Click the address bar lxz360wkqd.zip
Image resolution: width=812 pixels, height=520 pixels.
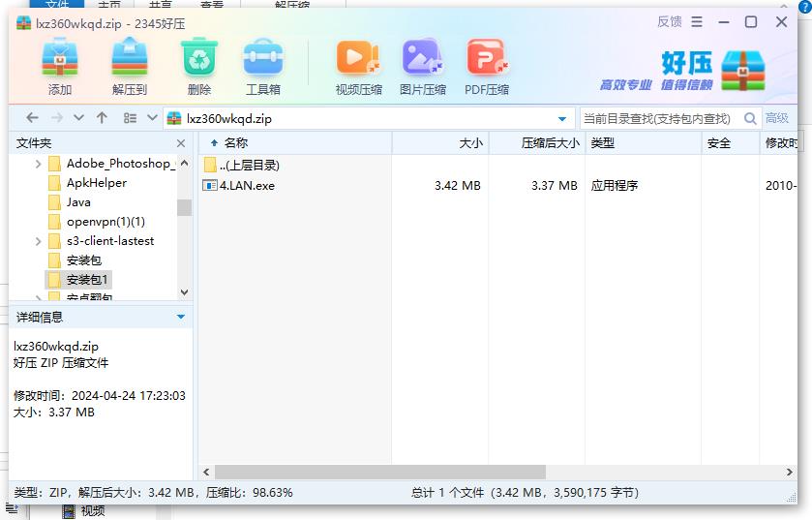(370, 118)
